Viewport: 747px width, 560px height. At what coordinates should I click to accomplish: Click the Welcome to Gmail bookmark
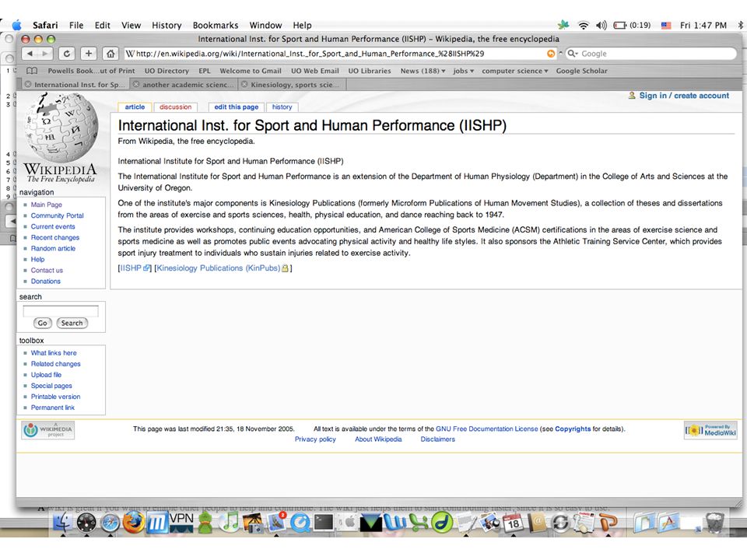pyautogui.click(x=250, y=71)
